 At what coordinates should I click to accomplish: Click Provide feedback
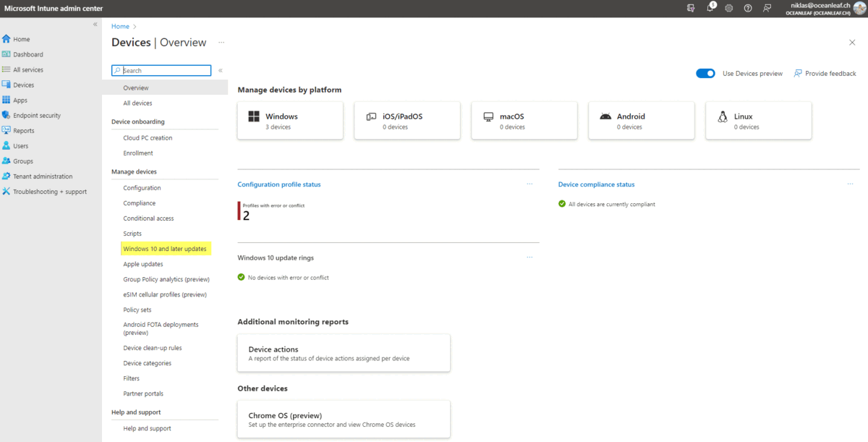[825, 73]
